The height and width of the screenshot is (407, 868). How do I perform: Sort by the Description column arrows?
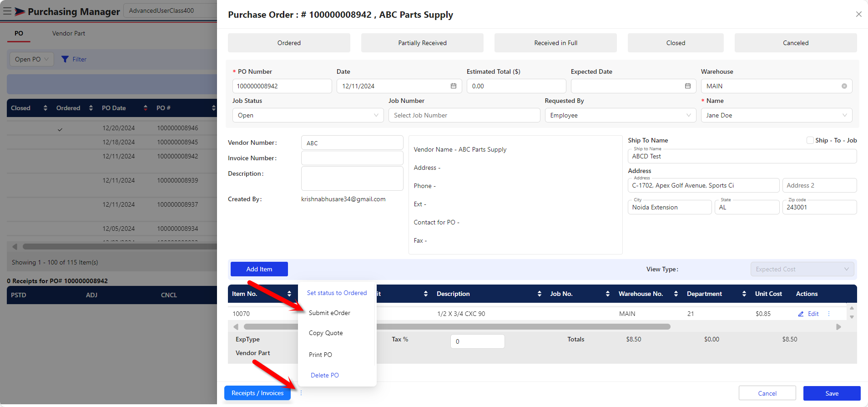(540, 294)
